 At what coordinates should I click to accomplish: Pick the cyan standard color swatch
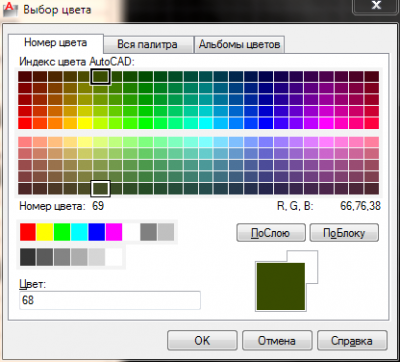click(x=80, y=232)
